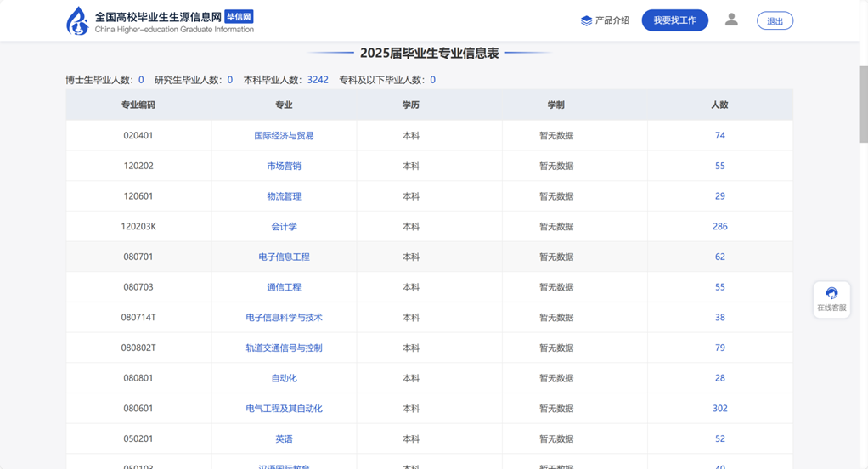Select the major code 080714T cell

click(x=138, y=317)
